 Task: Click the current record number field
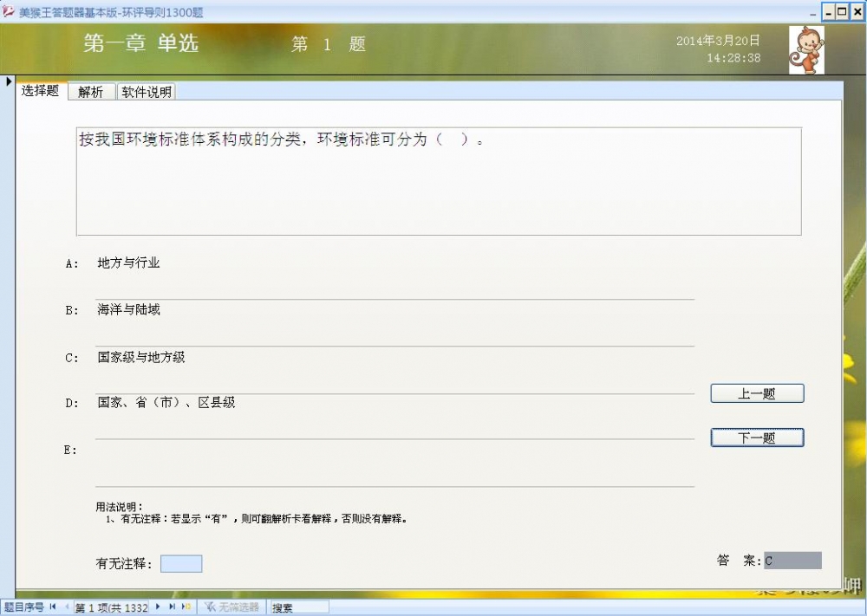coord(111,607)
